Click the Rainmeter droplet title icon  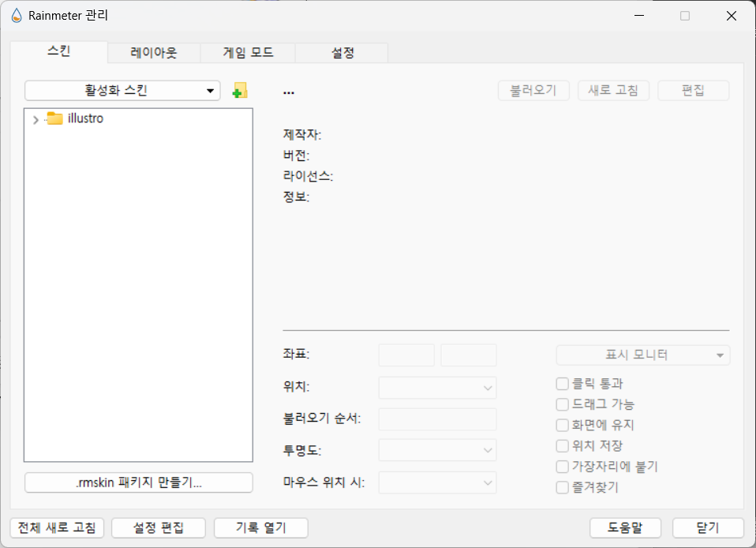[x=17, y=16]
